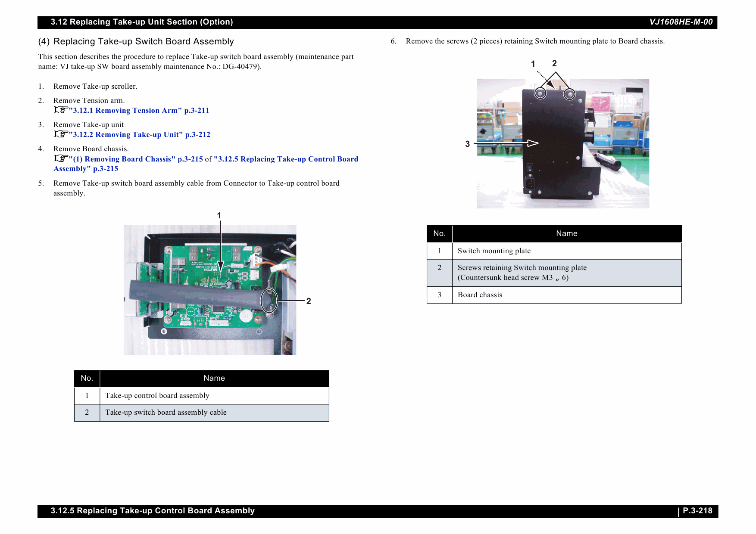Click table cell "Take-up control board assembly"

[x=214, y=395]
